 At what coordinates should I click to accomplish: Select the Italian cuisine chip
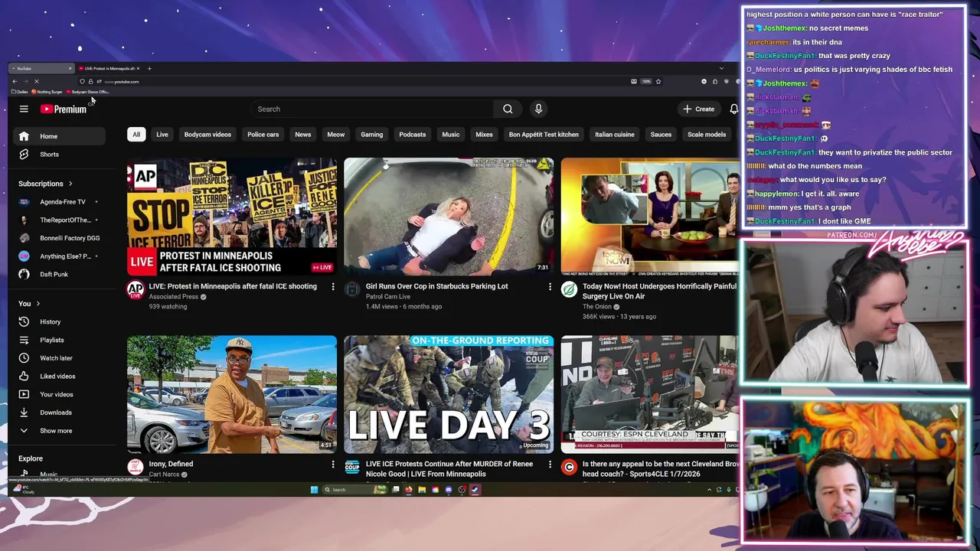click(x=615, y=135)
